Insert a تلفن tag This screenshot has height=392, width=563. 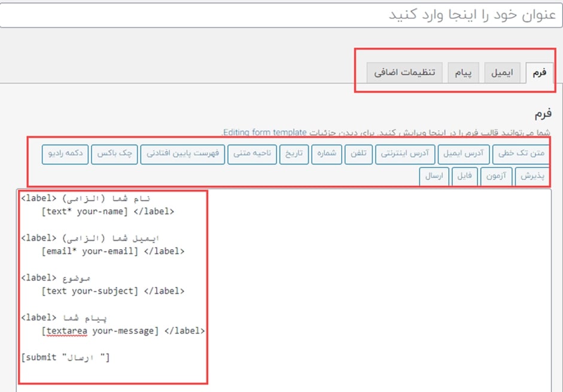coord(358,154)
